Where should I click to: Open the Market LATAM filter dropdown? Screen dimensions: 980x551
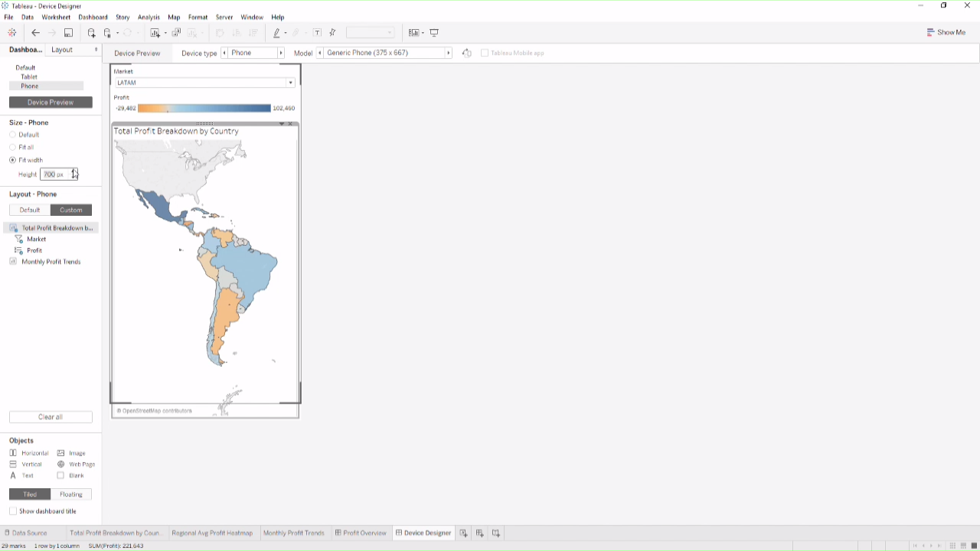pos(290,83)
